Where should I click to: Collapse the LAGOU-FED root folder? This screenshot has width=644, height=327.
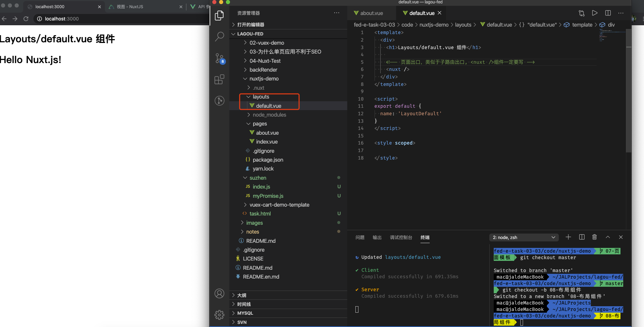pos(288,34)
